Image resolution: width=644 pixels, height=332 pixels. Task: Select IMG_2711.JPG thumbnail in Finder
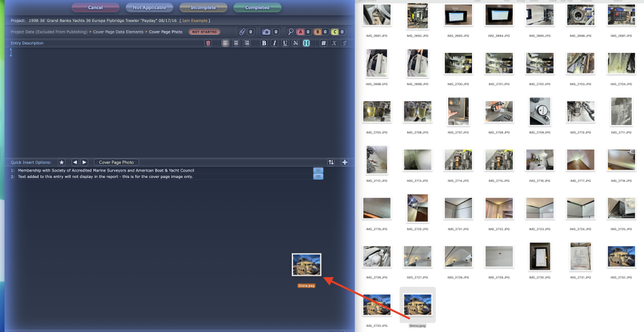pos(621,112)
